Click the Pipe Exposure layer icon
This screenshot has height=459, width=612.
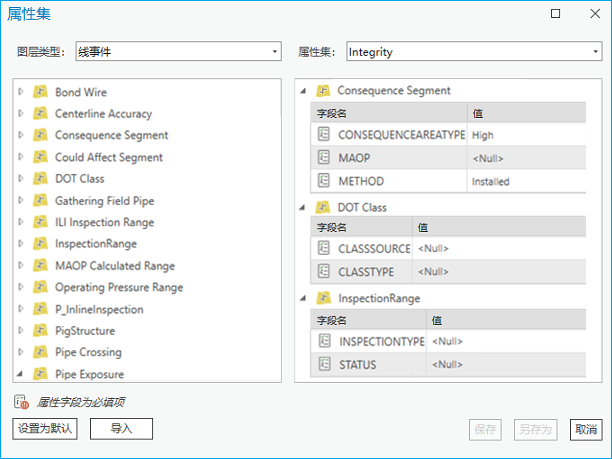pos(40,374)
